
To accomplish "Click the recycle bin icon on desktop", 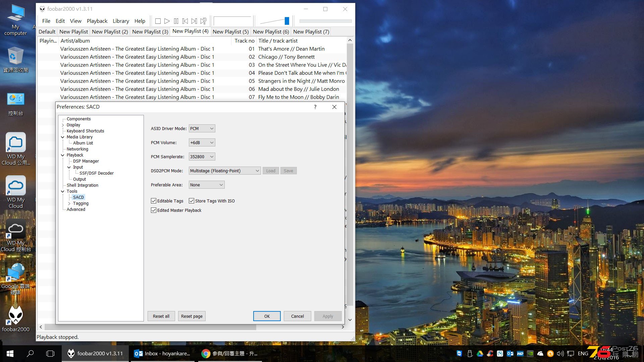I will pyautogui.click(x=15, y=55).
